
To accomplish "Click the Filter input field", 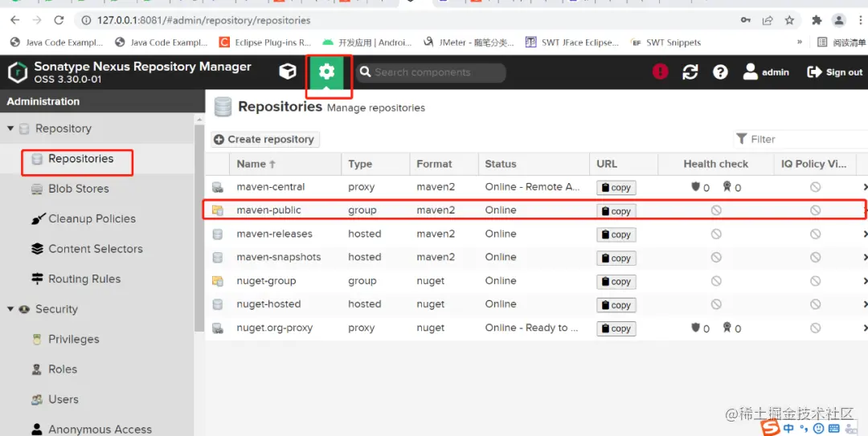I will tap(800, 139).
